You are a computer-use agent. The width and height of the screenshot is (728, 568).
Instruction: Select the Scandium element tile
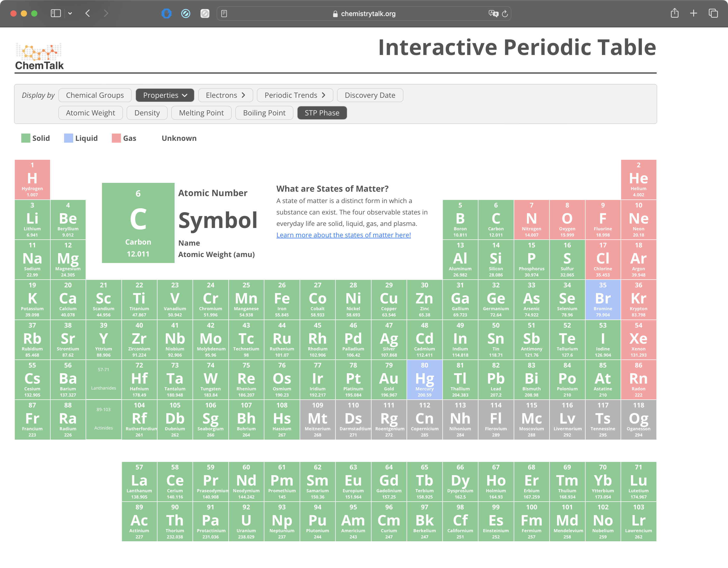point(104,300)
